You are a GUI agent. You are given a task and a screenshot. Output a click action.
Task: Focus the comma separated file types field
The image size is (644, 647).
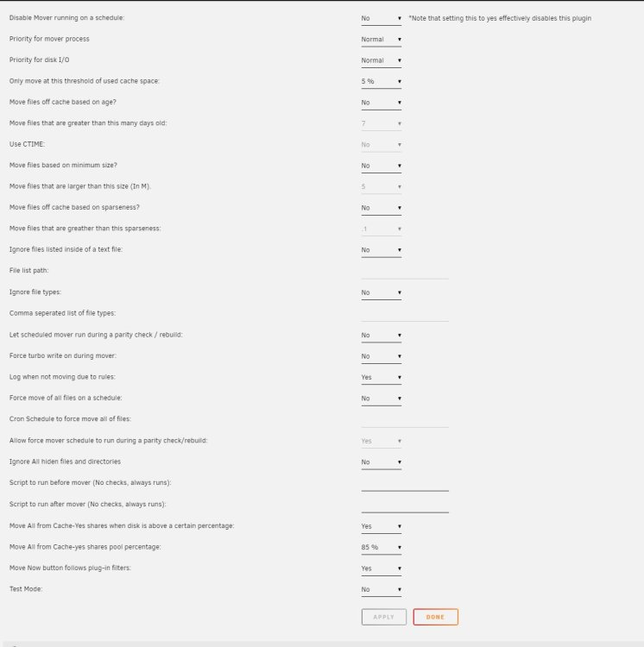click(405, 314)
